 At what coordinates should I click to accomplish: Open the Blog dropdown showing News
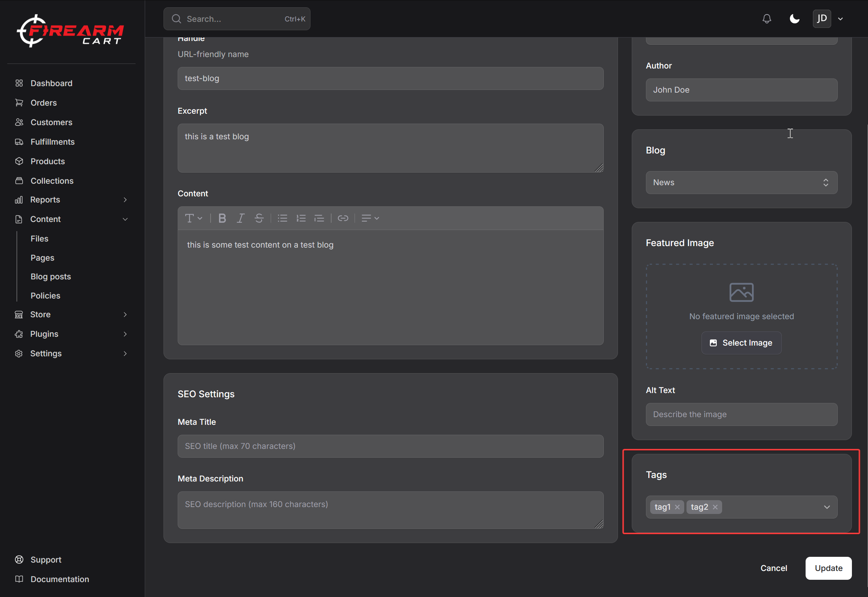click(x=742, y=183)
